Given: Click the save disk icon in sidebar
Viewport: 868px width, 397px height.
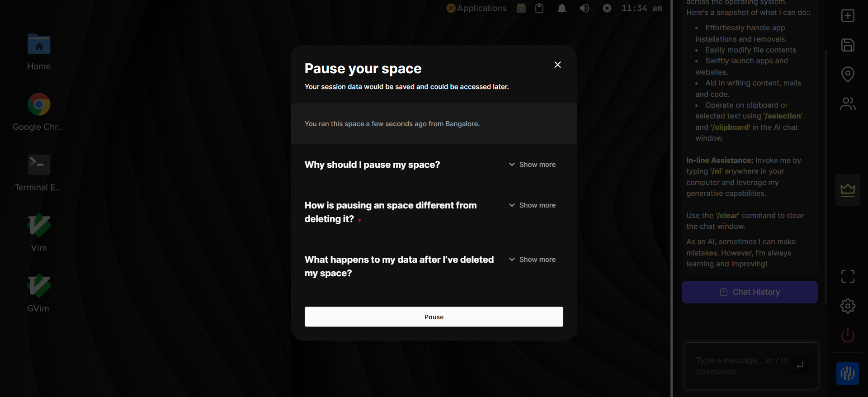Looking at the screenshot, I should [848, 45].
